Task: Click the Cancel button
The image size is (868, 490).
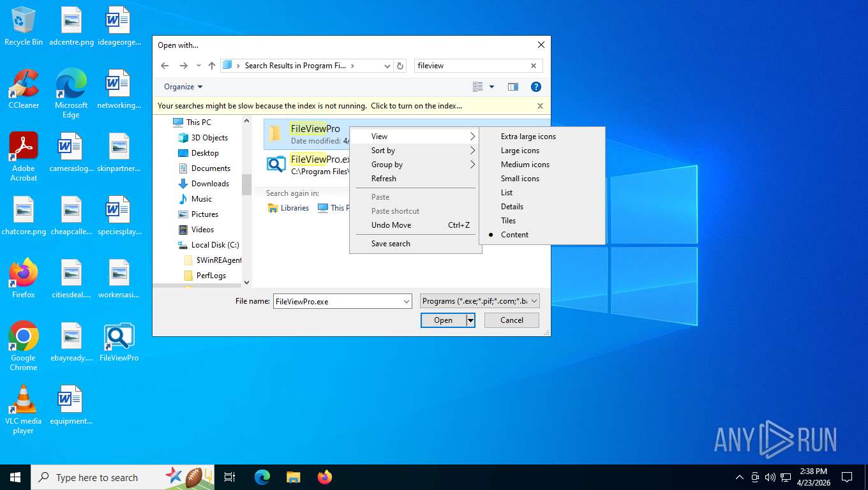Action: click(x=512, y=320)
